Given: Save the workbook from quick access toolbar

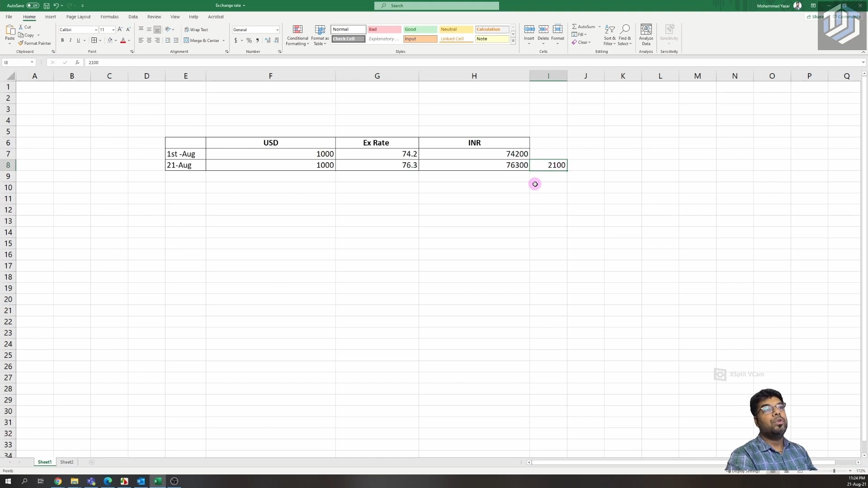Looking at the screenshot, I should (x=47, y=6).
